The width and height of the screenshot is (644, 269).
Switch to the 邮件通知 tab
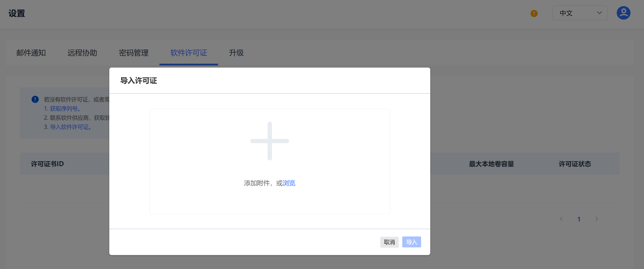[31, 53]
